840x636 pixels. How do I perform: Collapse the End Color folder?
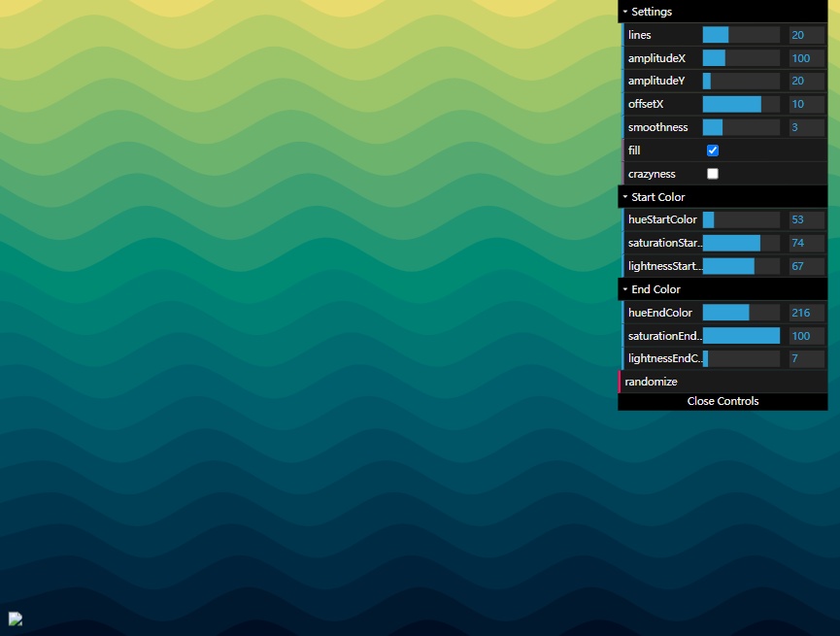click(x=655, y=289)
